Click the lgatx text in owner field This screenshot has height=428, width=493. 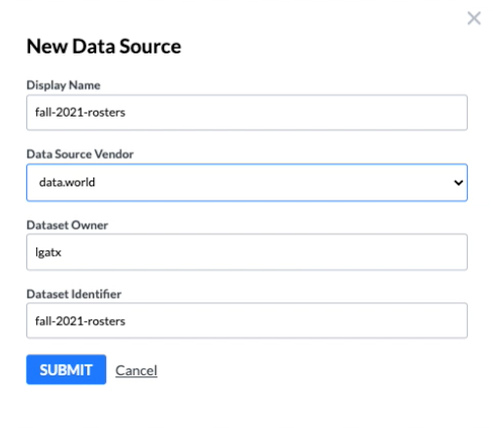coord(48,252)
